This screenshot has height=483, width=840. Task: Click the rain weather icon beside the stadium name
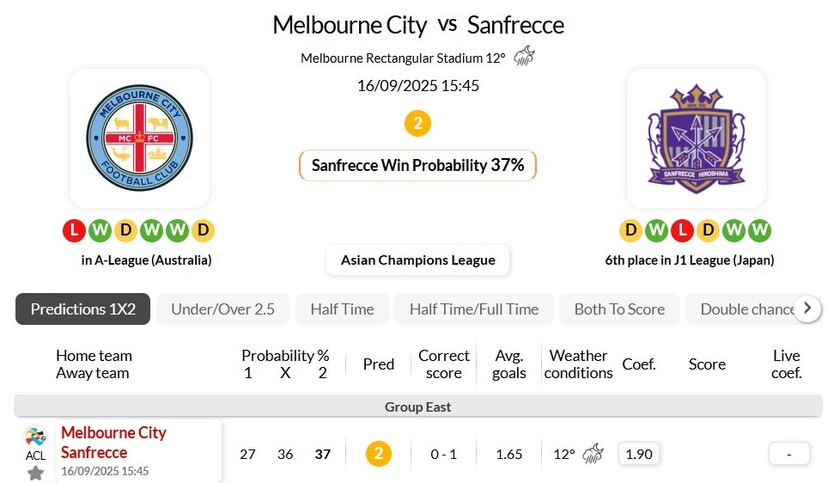(524, 57)
